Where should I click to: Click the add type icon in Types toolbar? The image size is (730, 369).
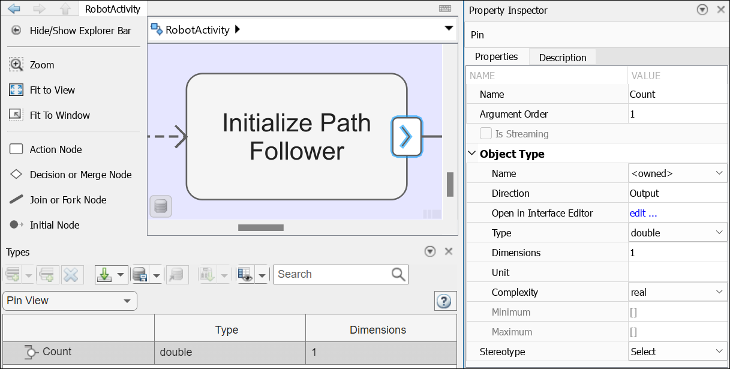click(x=13, y=275)
